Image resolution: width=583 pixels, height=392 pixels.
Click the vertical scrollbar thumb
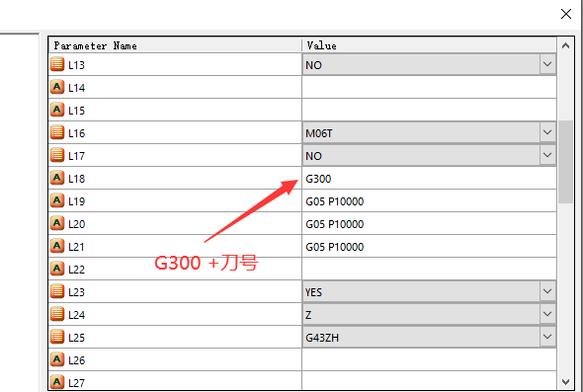565,162
